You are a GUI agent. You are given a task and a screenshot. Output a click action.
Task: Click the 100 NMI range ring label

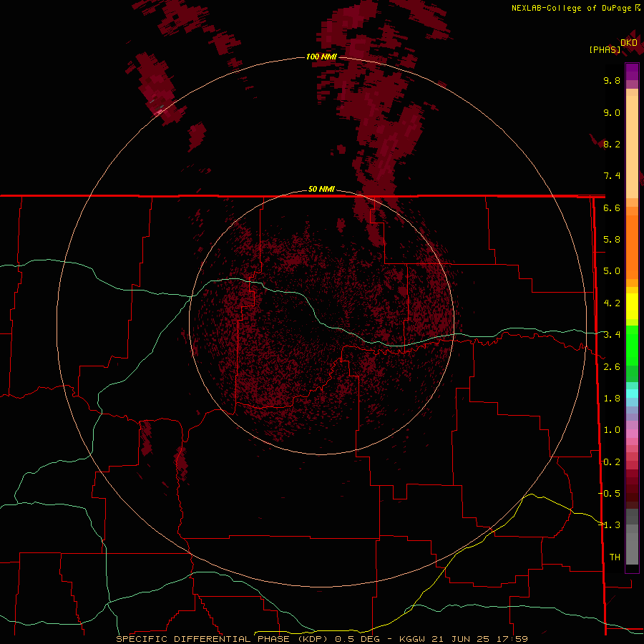(321, 57)
